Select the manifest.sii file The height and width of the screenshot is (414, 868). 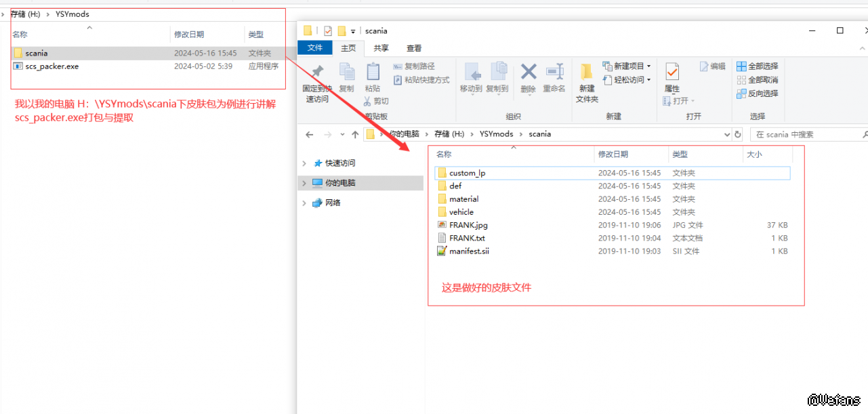click(x=612, y=251)
